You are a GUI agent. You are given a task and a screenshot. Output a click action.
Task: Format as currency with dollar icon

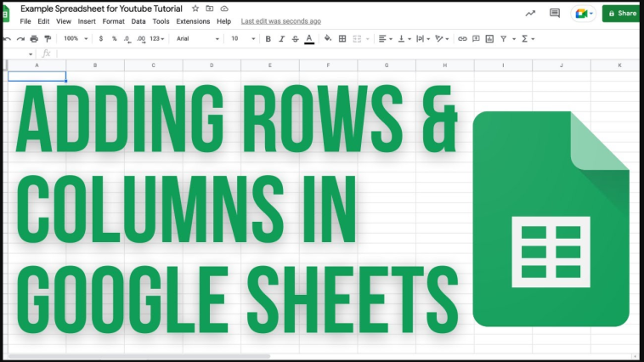click(x=101, y=38)
